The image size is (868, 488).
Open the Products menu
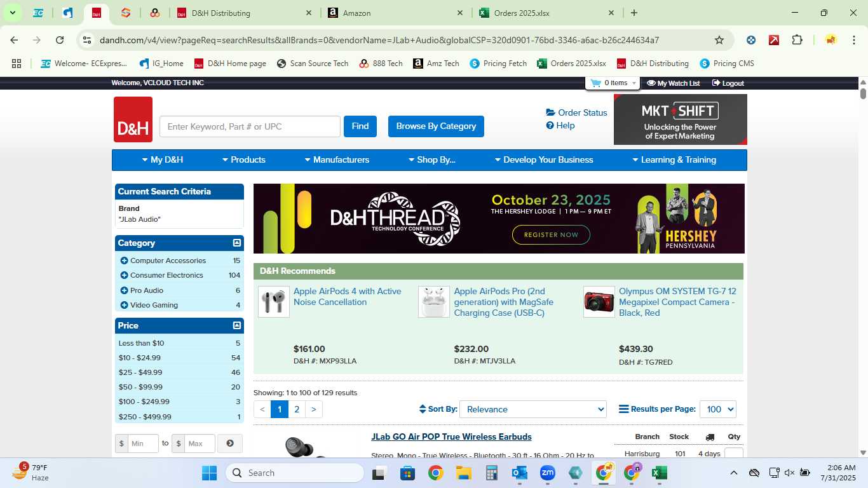[244, 159]
